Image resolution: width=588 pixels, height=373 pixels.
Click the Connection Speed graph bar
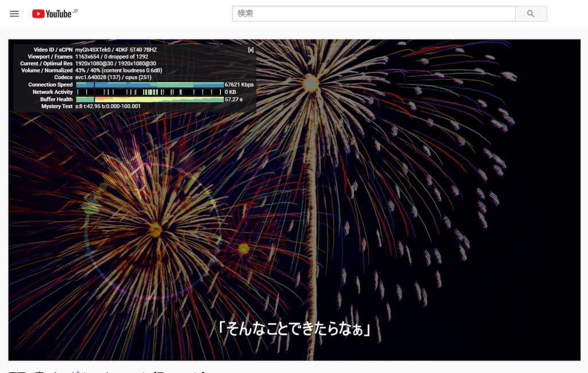tap(149, 85)
